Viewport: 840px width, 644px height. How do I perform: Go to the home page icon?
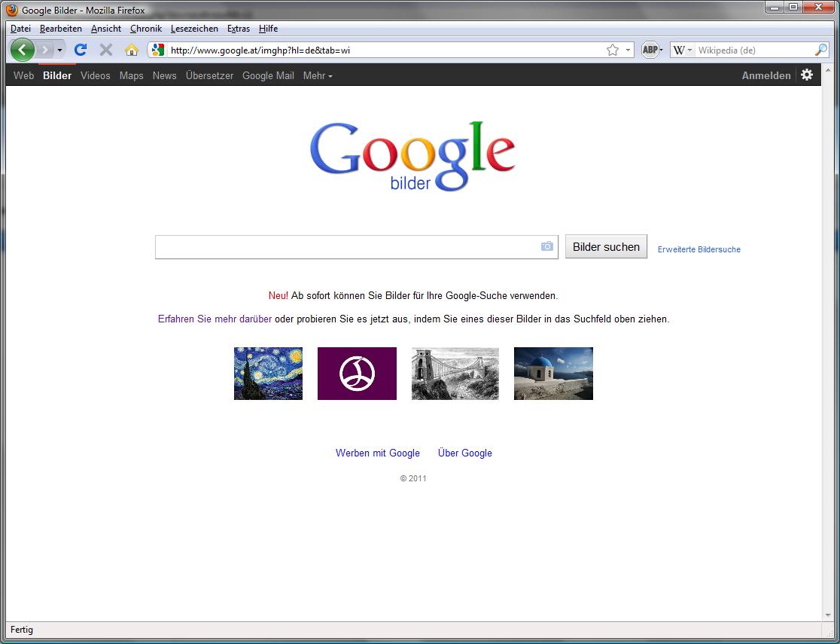[131, 50]
